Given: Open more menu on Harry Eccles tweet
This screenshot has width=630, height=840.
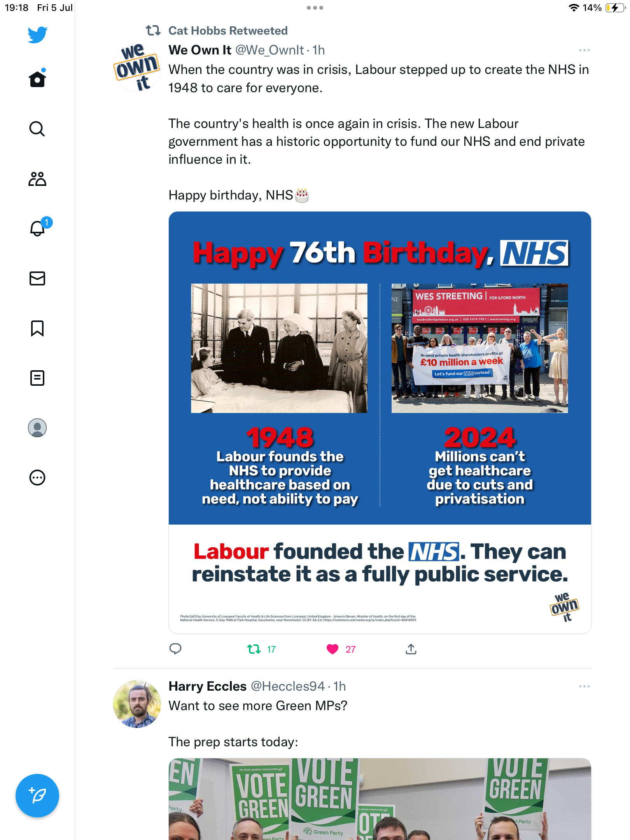Looking at the screenshot, I should point(584,686).
